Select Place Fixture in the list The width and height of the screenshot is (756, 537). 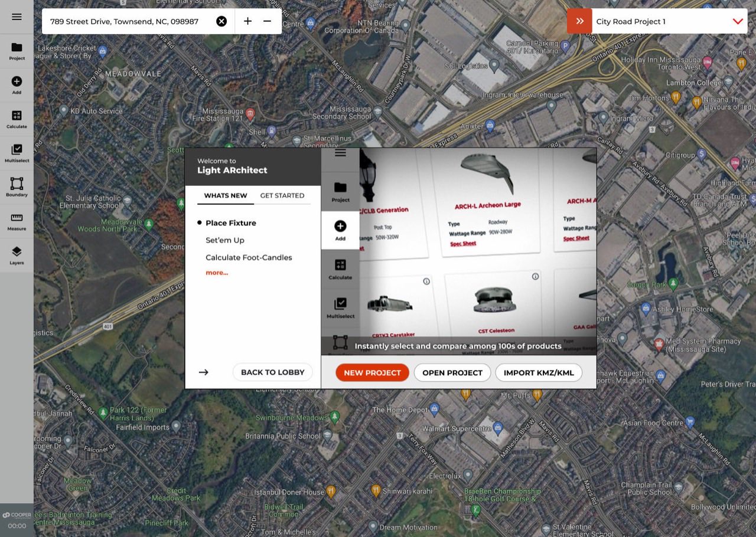(231, 223)
